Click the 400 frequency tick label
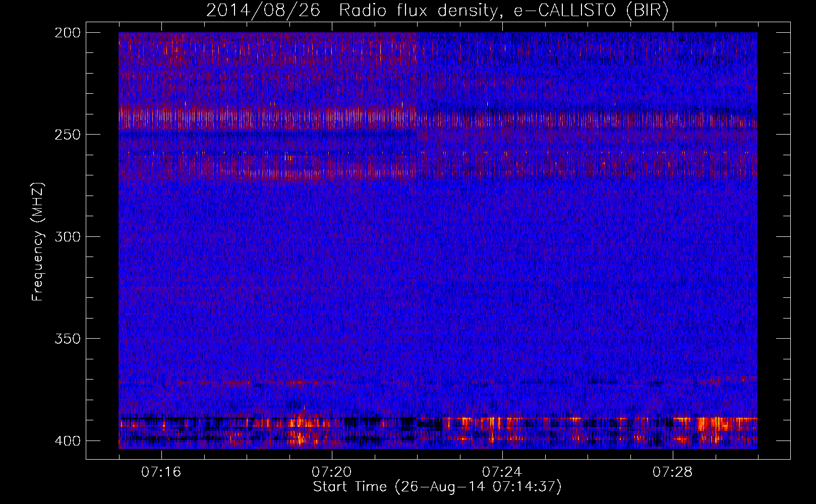Screen dimensions: 816x504 68,441
